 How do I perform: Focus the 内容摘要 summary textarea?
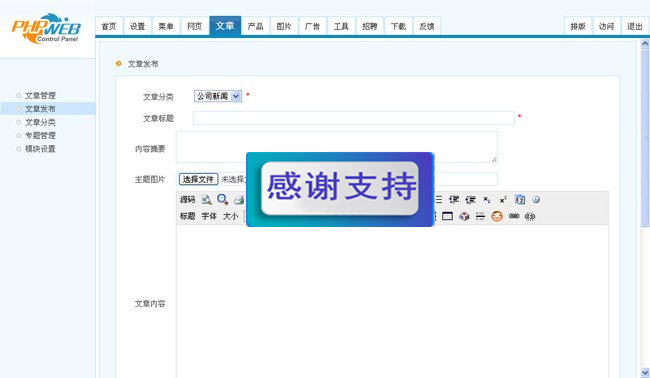point(337,147)
